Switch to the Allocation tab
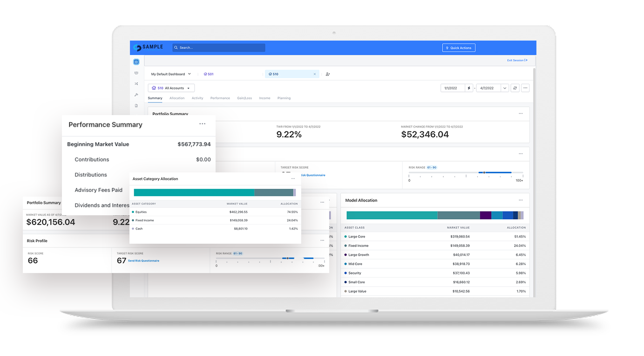644x356 pixels. pyautogui.click(x=177, y=98)
